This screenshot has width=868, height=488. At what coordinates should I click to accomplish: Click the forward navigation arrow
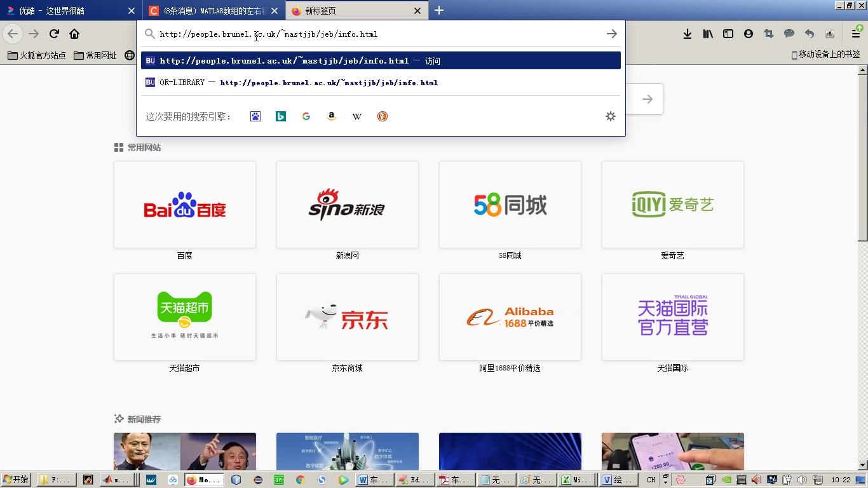coord(34,34)
